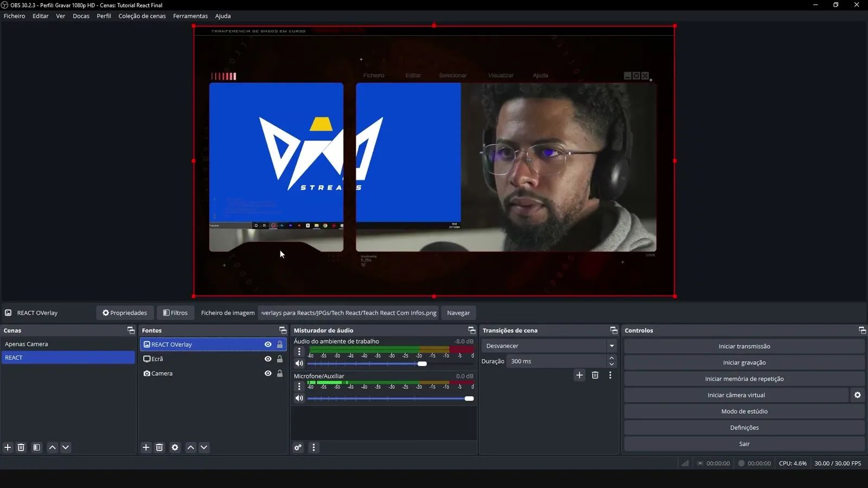
Task: Open options dots for Áudio do ambiente de trabalho
Action: pos(299,352)
